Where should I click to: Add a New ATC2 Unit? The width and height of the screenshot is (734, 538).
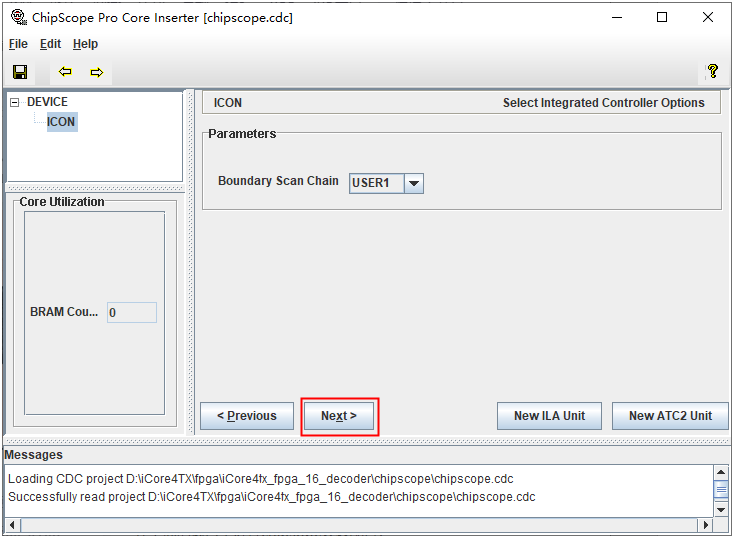click(670, 416)
